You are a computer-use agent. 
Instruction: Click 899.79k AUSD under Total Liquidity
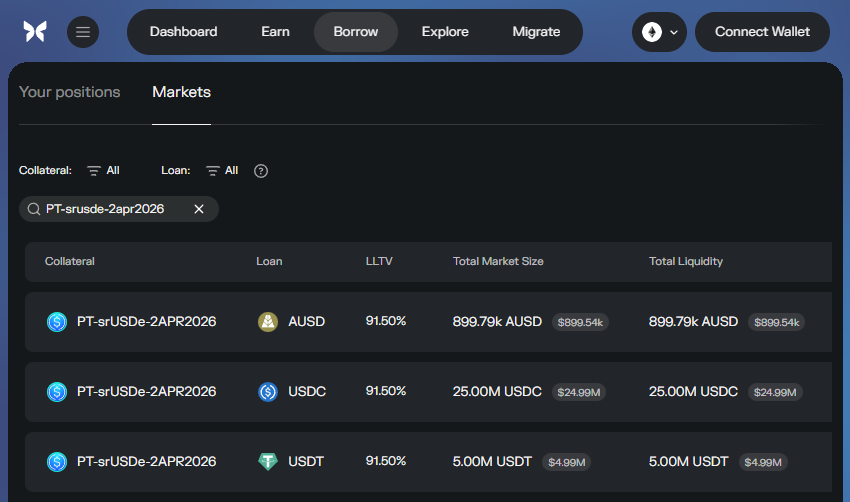click(x=693, y=321)
